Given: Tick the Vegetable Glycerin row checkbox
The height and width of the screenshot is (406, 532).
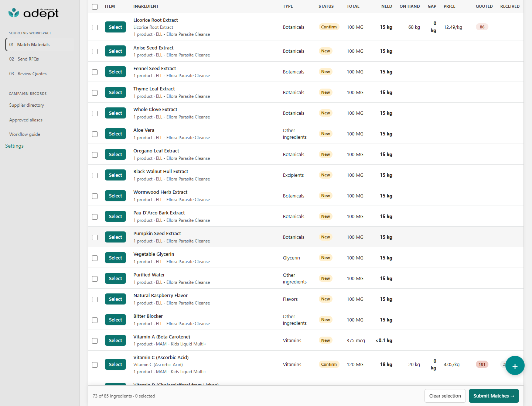Looking at the screenshot, I should (x=95, y=258).
